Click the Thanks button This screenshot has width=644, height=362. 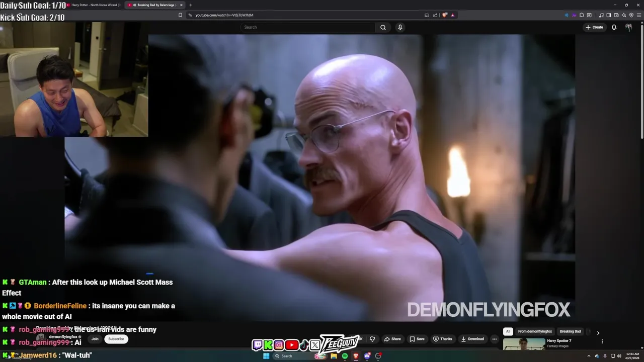(443, 339)
